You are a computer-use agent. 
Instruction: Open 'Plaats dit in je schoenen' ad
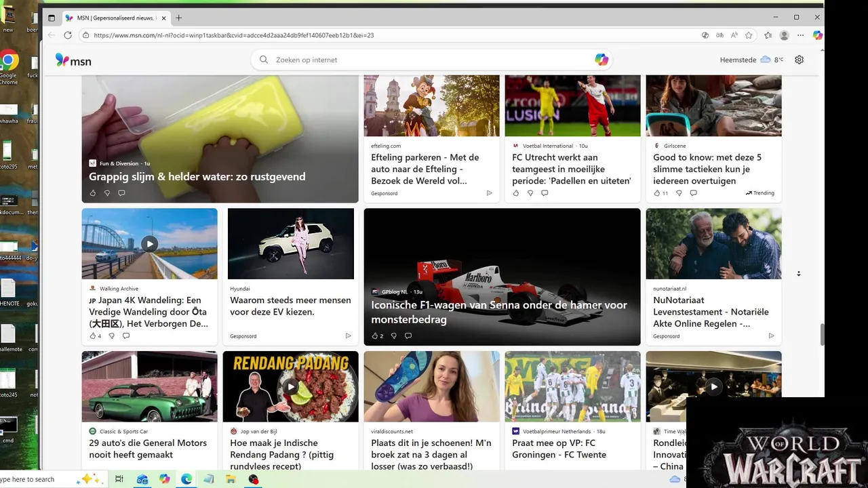pos(431,454)
